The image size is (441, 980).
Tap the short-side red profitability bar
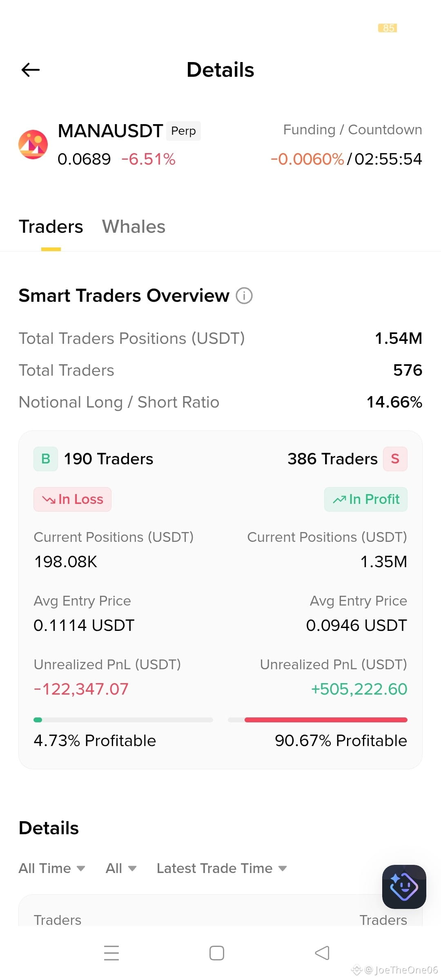[x=318, y=720]
